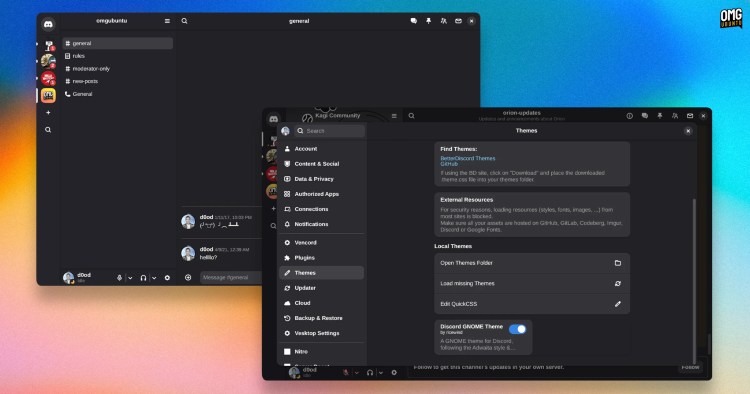Viewport: 750px width, 394px height.
Task: Click Add a Server plus icon in left window
Action: point(48,112)
